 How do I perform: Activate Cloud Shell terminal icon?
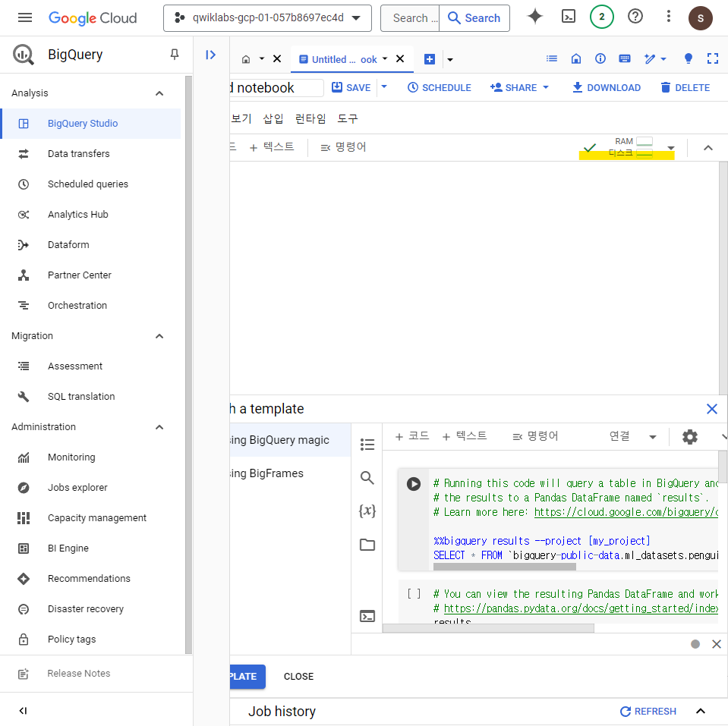tap(569, 17)
